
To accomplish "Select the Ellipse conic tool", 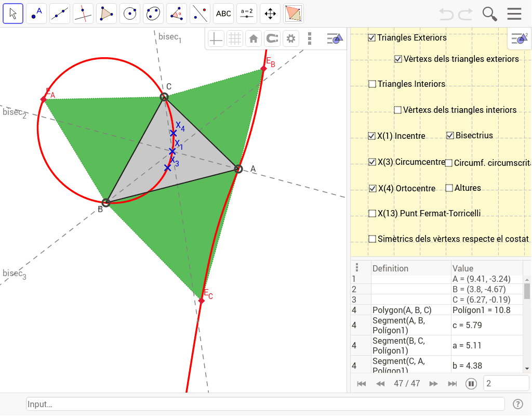I will tap(153, 14).
